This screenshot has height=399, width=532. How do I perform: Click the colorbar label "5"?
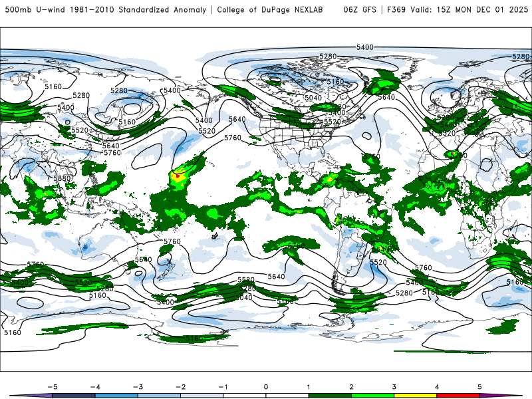[479, 387]
